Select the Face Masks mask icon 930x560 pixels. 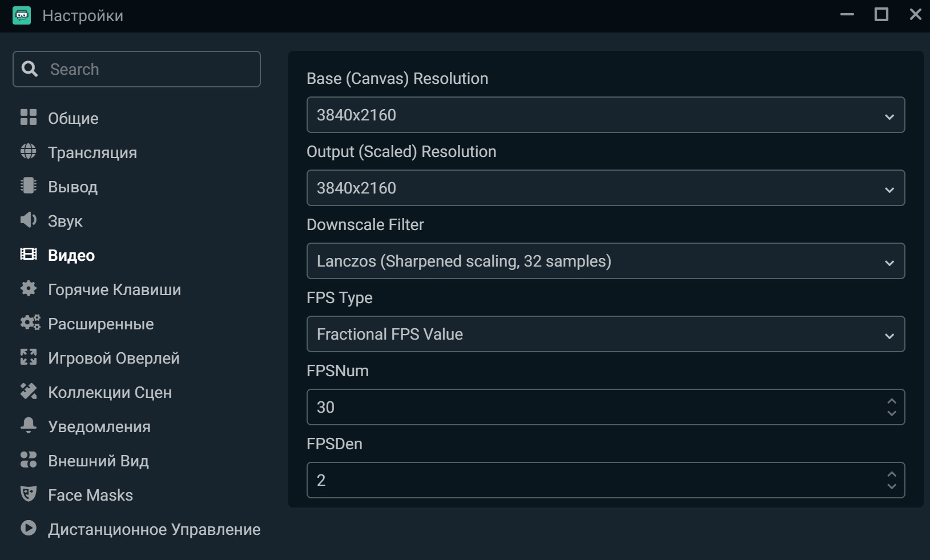click(x=29, y=494)
